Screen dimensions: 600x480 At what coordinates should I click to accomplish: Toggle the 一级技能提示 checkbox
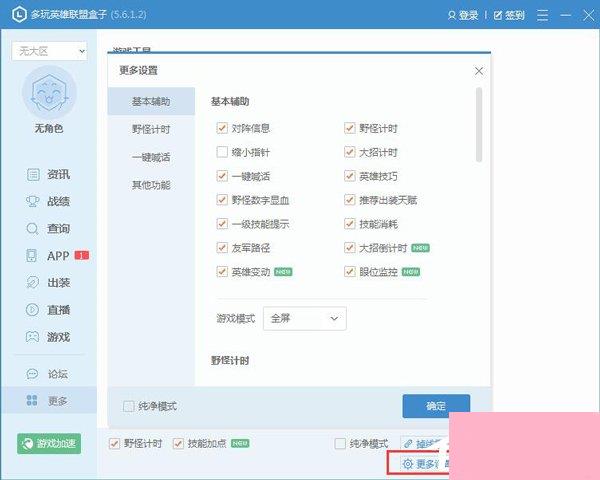(222, 224)
